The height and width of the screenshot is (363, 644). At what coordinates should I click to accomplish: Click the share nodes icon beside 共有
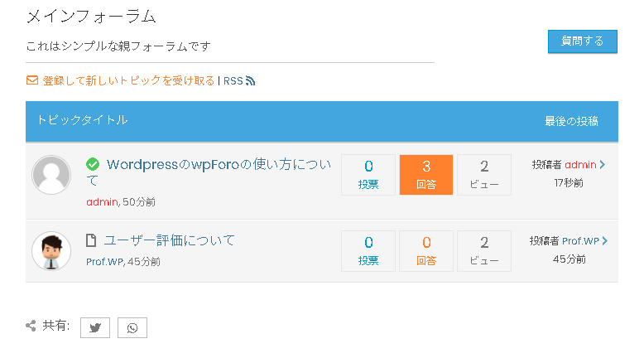tap(31, 326)
